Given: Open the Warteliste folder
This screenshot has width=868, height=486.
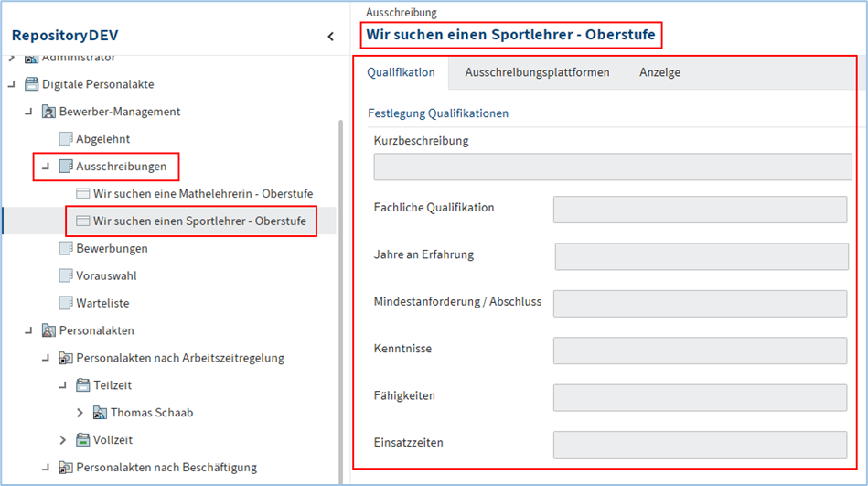Looking at the screenshot, I should point(102,303).
